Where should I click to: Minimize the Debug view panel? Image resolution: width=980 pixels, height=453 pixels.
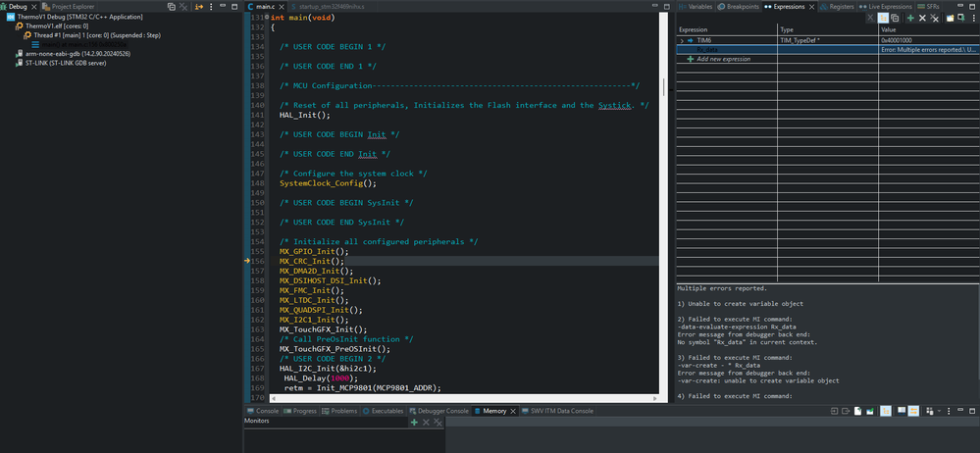pos(223,6)
